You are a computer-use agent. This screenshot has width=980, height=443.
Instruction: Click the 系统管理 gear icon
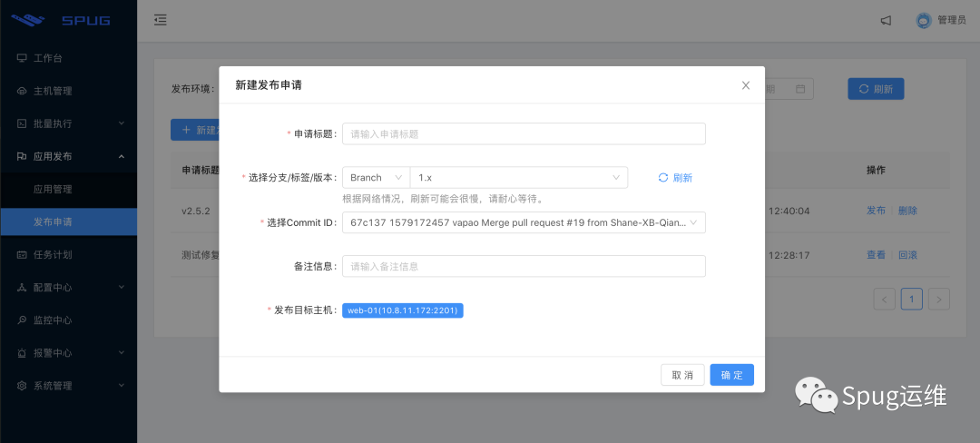tap(22, 386)
